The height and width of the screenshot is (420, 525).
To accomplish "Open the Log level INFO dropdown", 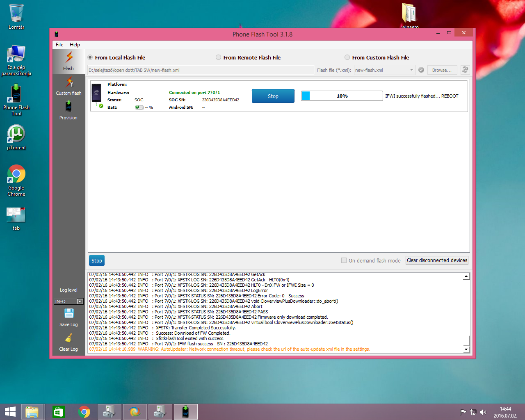I will pos(69,301).
